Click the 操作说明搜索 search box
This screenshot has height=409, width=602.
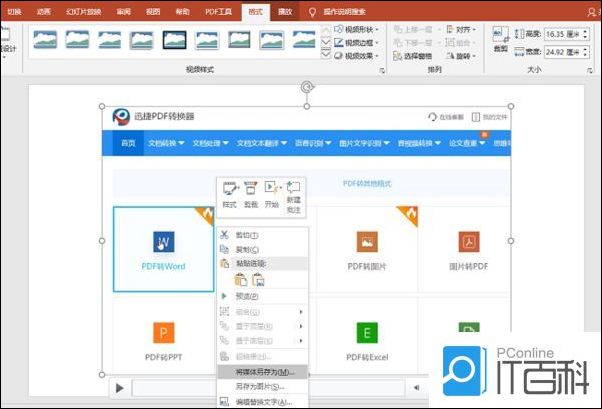point(344,12)
